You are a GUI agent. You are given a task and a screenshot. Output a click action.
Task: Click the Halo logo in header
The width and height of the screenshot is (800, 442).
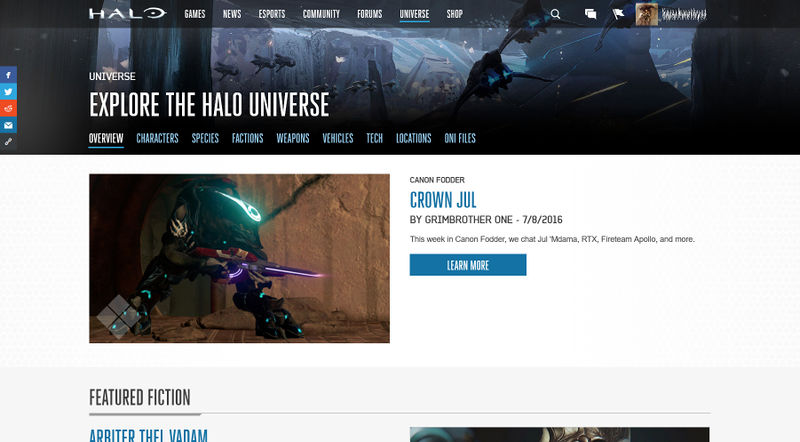(x=128, y=14)
